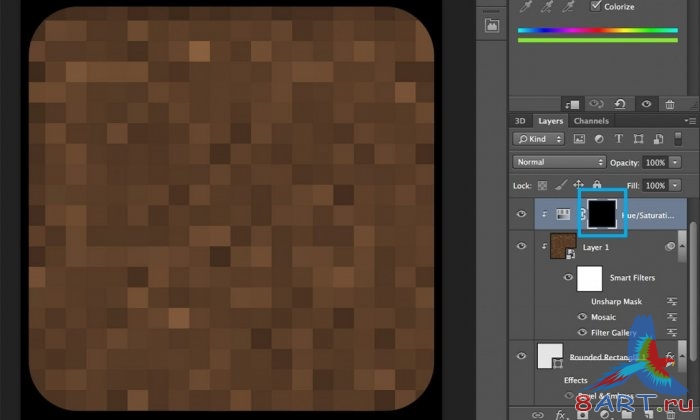Switch to the Channels tab
This screenshot has height=420, width=700.
pyautogui.click(x=591, y=121)
